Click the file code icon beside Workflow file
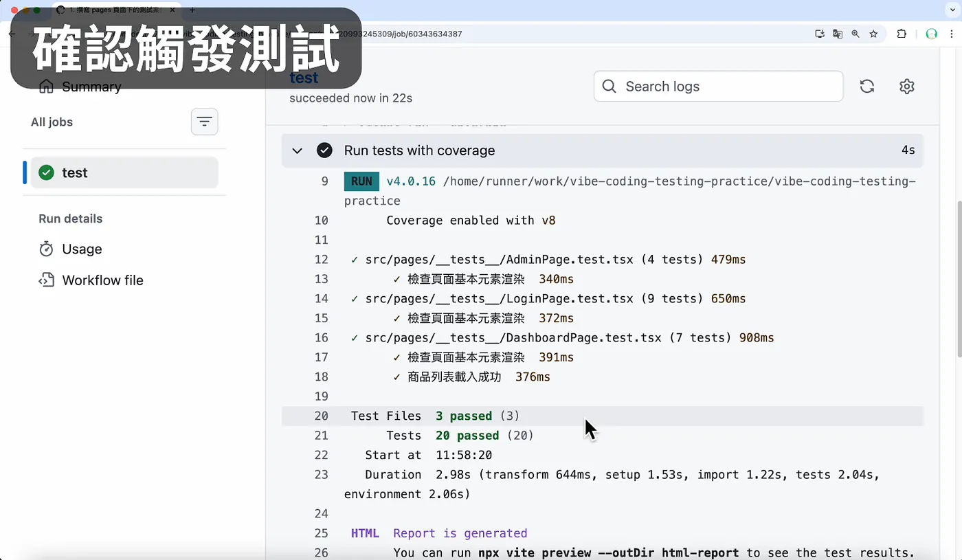Image resolution: width=962 pixels, height=560 pixels. coord(46,280)
